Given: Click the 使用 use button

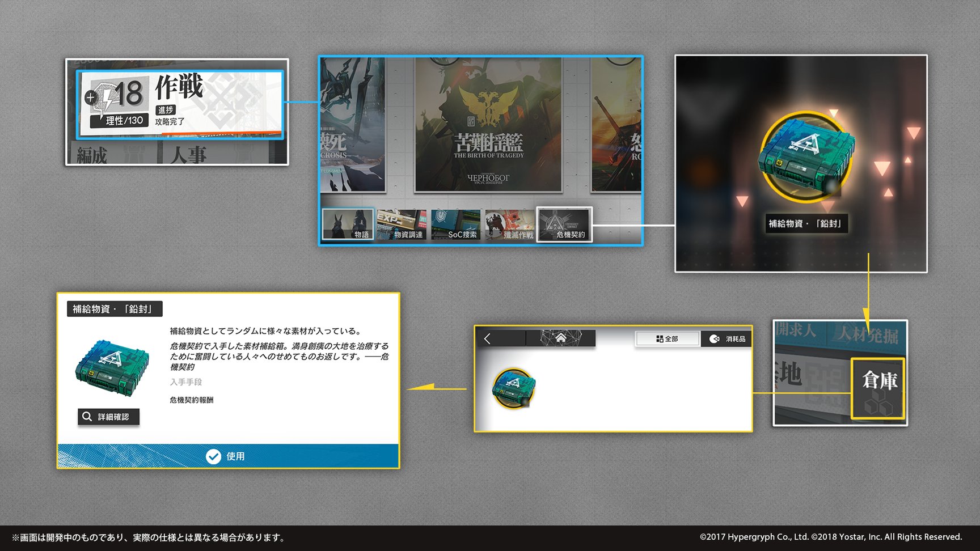Looking at the screenshot, I should (228, 456).
